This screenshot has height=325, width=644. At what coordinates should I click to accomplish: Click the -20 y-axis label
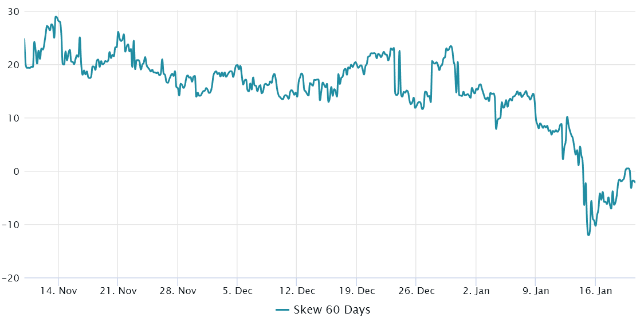pyautogui.click(x=10, y=278)
